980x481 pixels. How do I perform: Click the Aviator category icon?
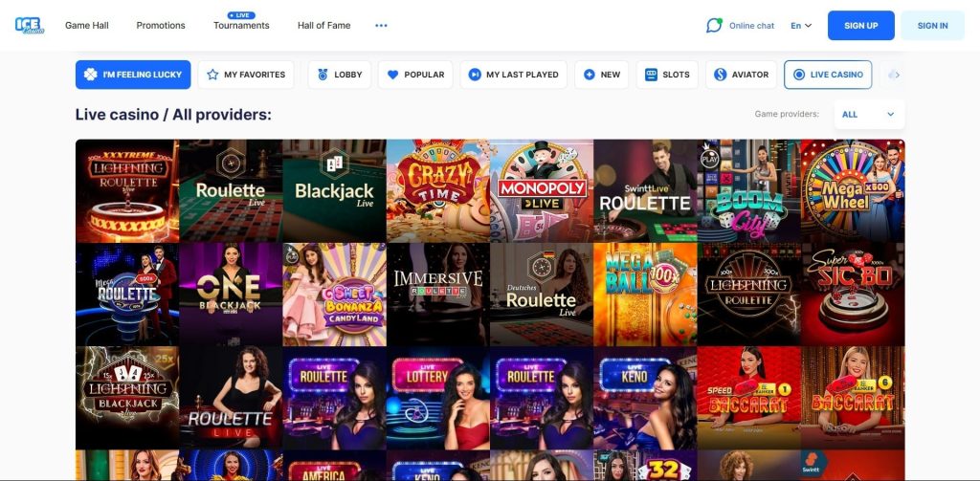point(720,75)
